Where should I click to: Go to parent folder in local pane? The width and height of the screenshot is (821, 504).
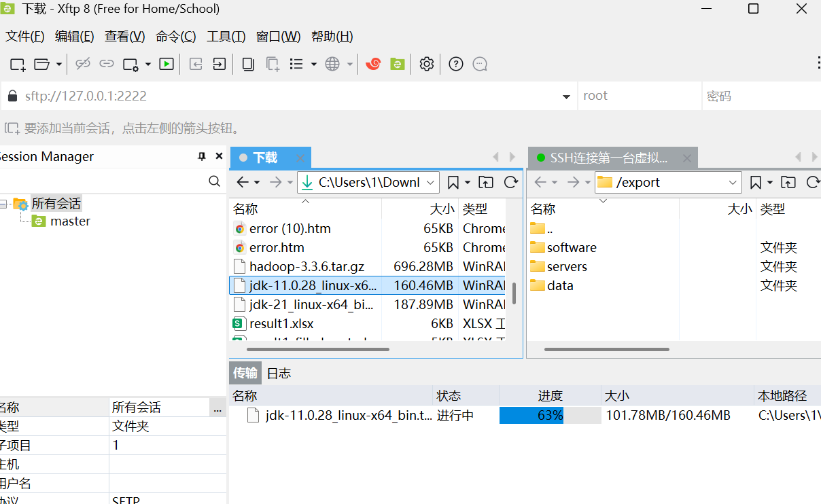click(x=485, y=182)
